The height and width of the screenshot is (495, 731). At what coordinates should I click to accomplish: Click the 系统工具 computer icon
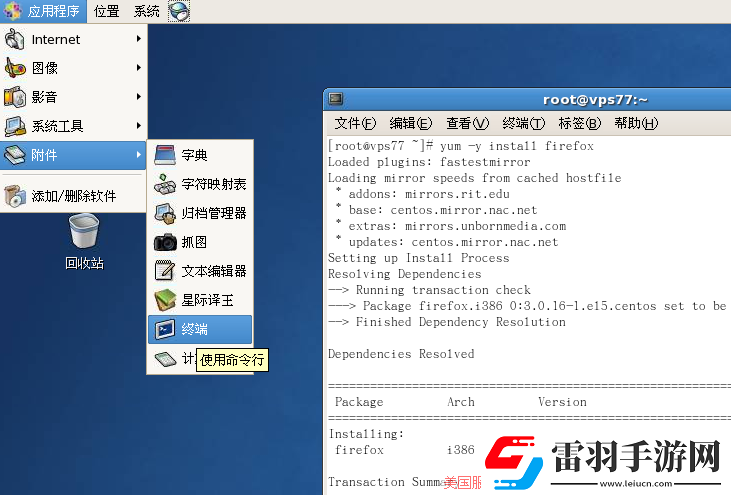tap(14, 126)
